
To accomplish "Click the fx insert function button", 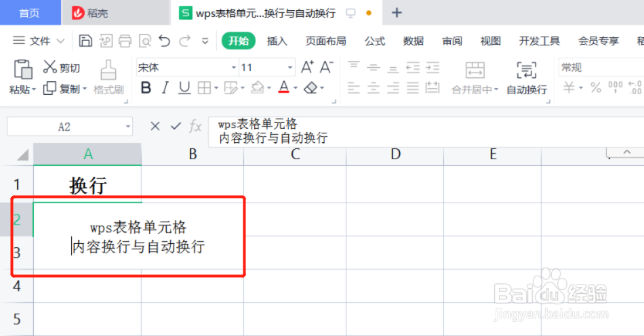I will pos(195,126).
